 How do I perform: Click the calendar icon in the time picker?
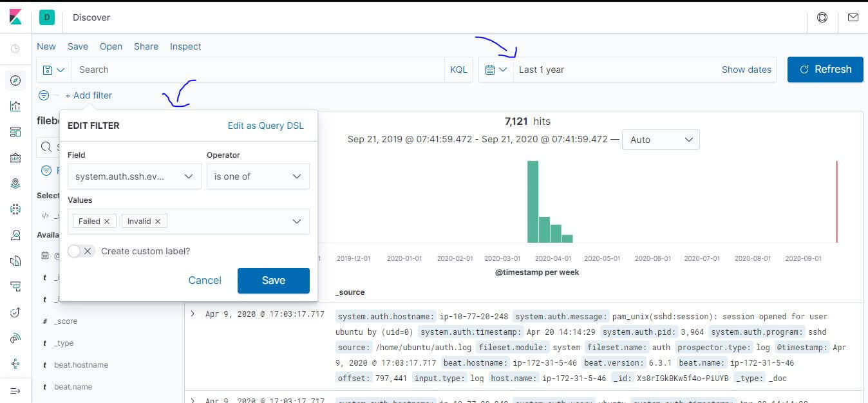pos(491,69)
